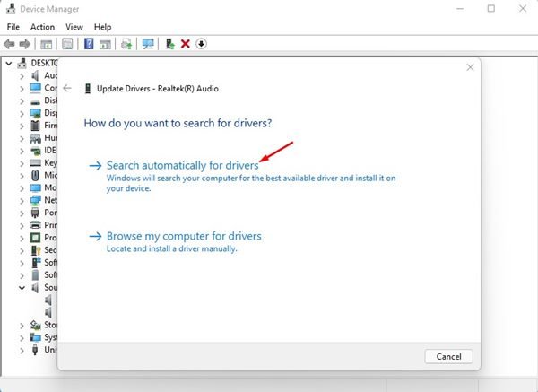
Task: Click the Device Manager title bar icon
Action: 11,9
